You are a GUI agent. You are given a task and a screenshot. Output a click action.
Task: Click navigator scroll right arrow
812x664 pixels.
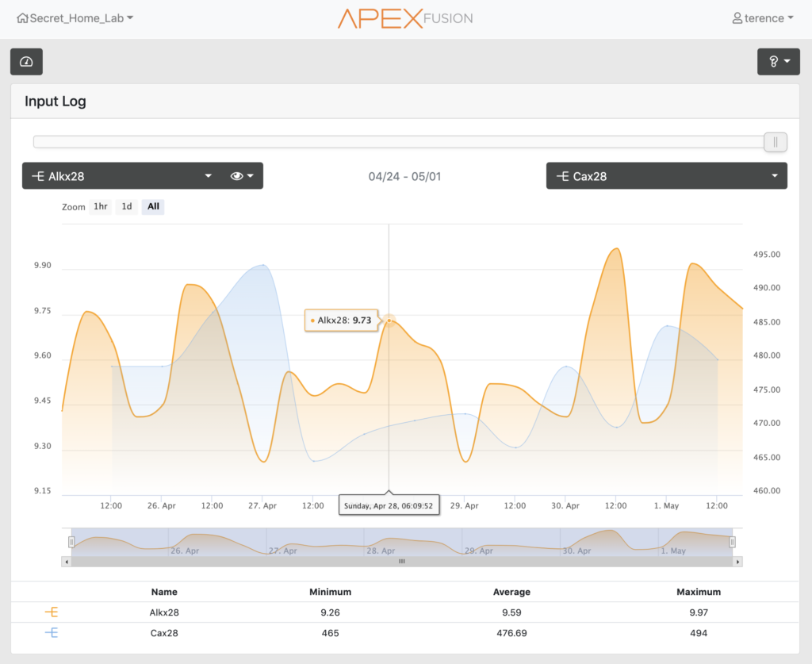coord(737,562)
